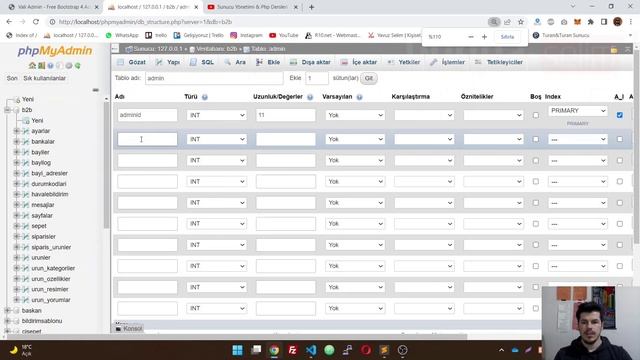
Task: Click the Chrome zoom magnifier icon in address bar
Action: 494,22
